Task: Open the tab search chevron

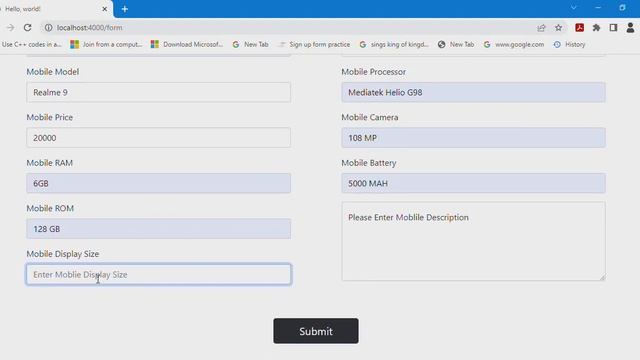Action: pos(573,8)
